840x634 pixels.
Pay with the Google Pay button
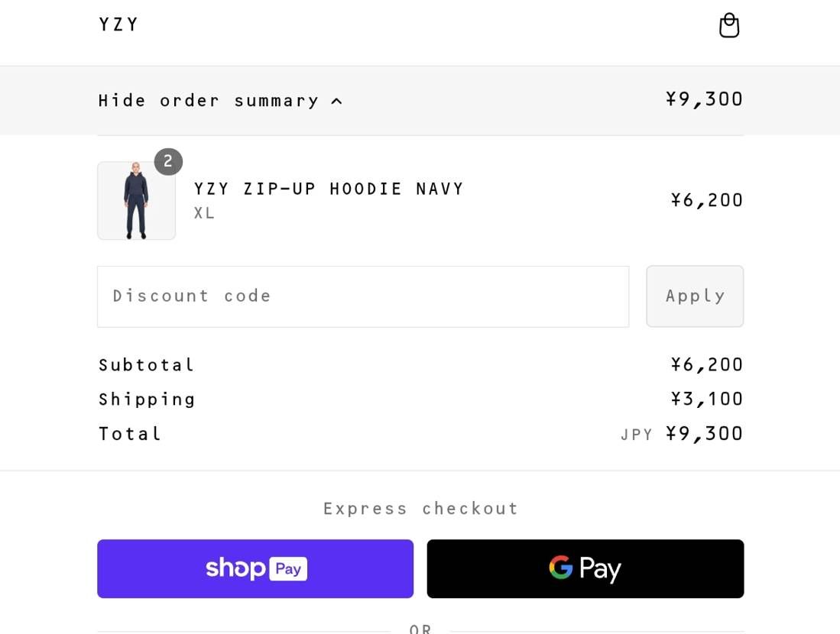point(585,568)
